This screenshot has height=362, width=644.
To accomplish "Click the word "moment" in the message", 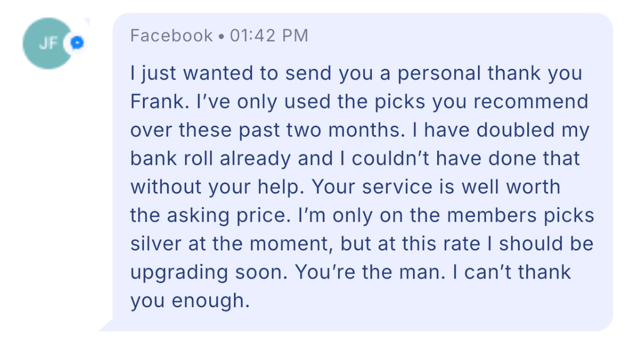I will (x=291, y=243).
